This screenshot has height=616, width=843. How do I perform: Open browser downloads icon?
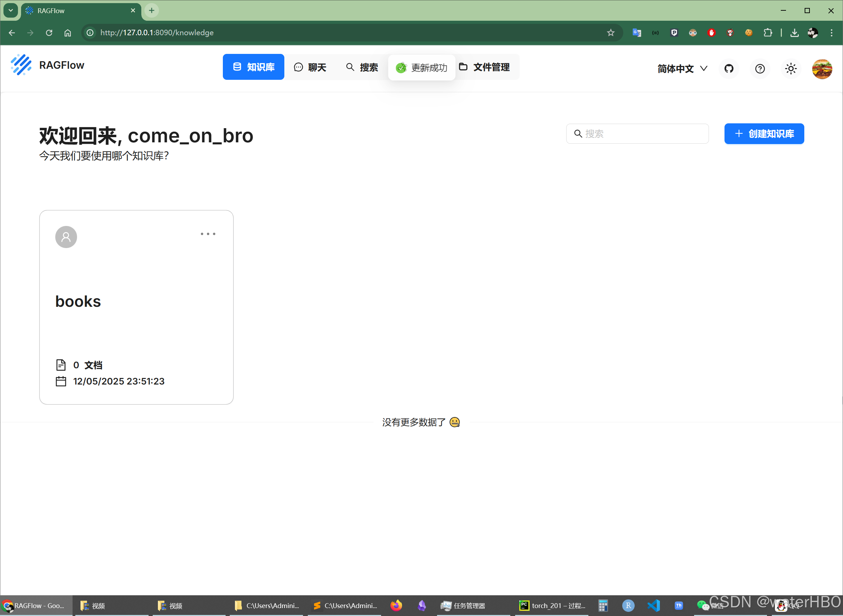(x=794, y=33)
